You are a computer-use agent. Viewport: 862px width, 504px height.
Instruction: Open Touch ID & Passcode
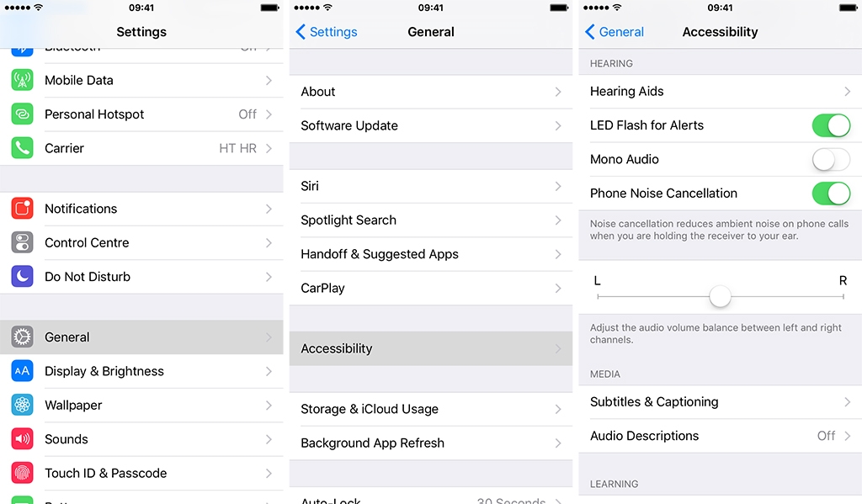[141, 473]
